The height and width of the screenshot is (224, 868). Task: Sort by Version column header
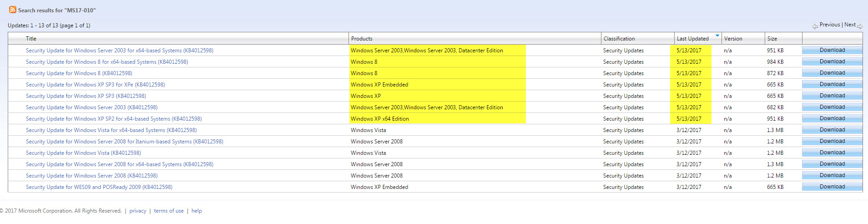[733, 39]
